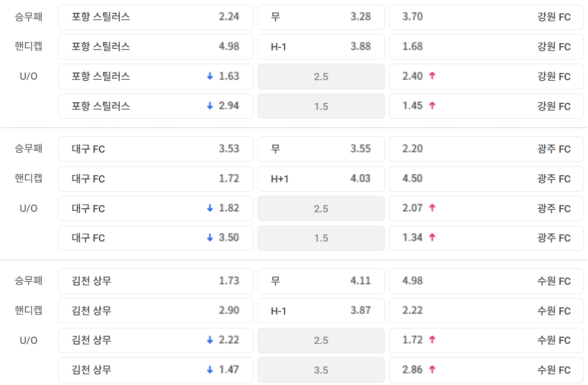Pick 광주 FC win at 2.20

(x=486, y=149)
